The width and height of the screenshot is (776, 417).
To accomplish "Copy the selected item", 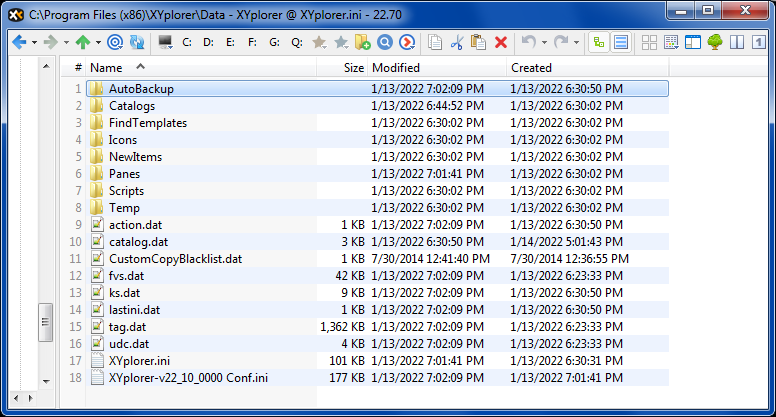I will (435, 42).
